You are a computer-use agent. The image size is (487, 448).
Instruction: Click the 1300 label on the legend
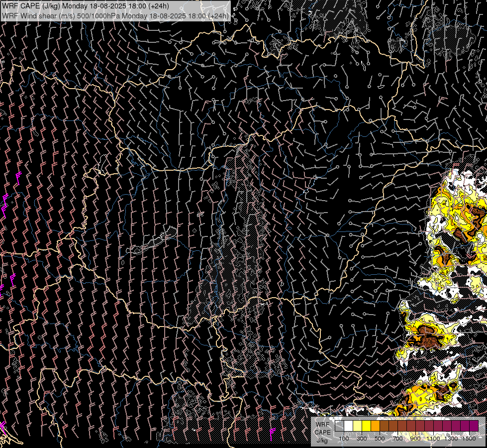[451, 439]
